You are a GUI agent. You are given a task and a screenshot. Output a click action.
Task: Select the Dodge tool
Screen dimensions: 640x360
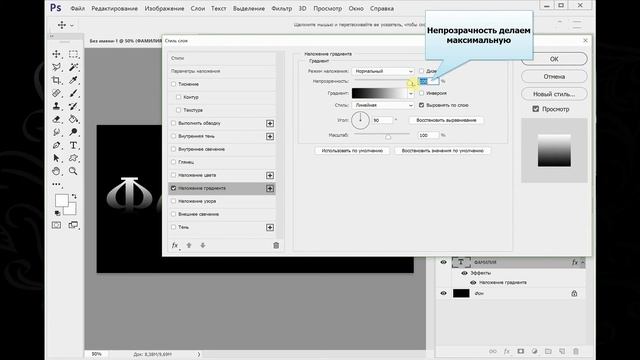click(x=73, y=132)
